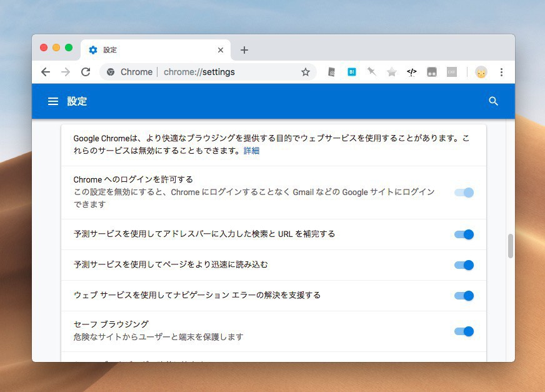Search settings with the magnifier icon

493,101
